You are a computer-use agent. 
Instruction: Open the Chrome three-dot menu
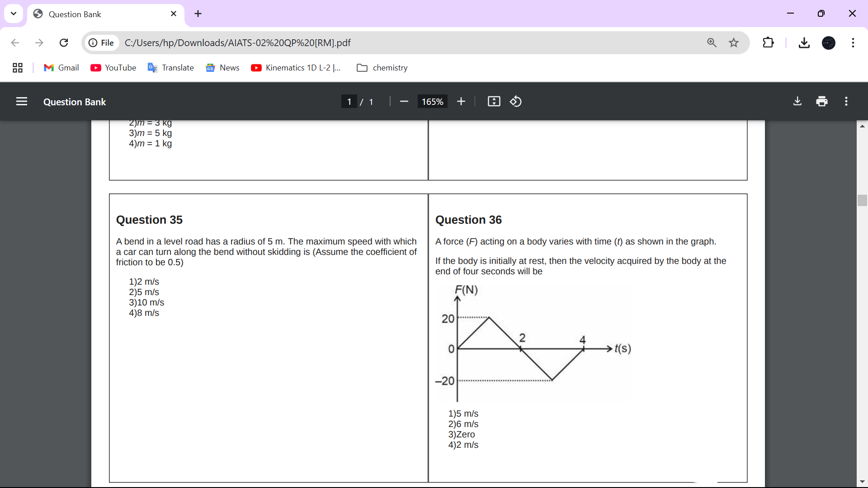click(x=853, y=42)
